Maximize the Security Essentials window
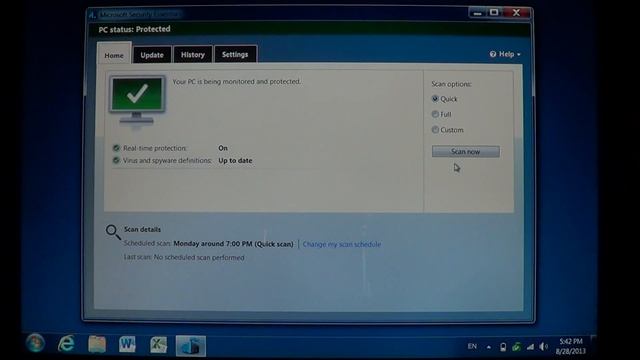This screenshot has width=640, height=360. (494, 13)
